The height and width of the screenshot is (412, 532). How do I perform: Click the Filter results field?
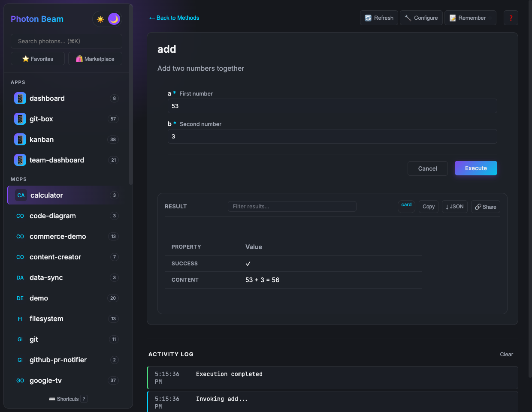click(x=292, y=206)
